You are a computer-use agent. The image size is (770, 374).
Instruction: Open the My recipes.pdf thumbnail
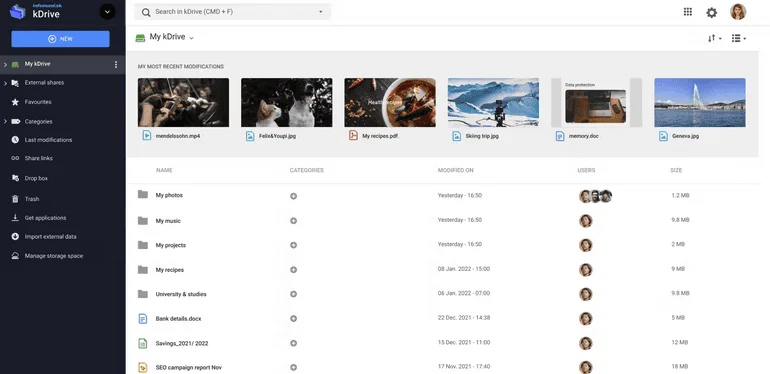click(390, 103)
